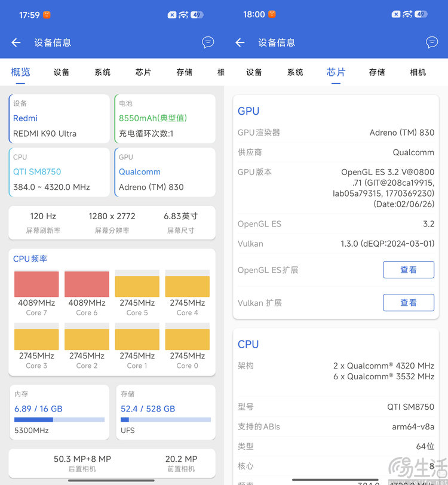The width and height of the screenshot is (448, 485).
Task: Tap the 充电循环次数:1 text
Action: tap(146, 134)
